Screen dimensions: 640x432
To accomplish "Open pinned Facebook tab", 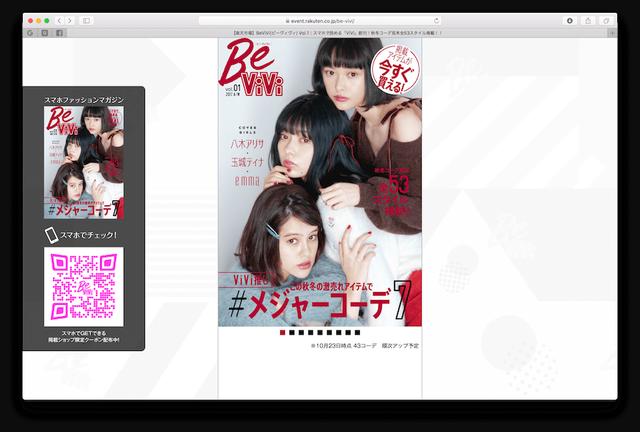I will (59, 33).
